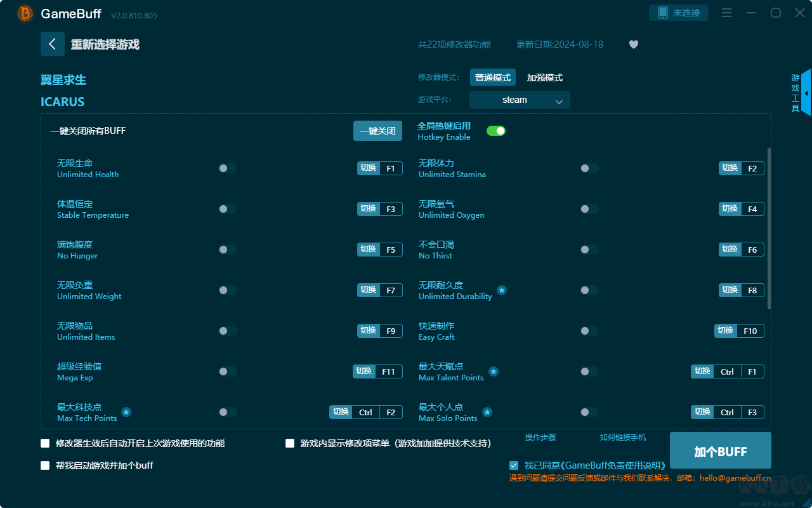Open the 如何链接手机 link
The width and height of the screenshot is (812, 508).
[623, 438]
